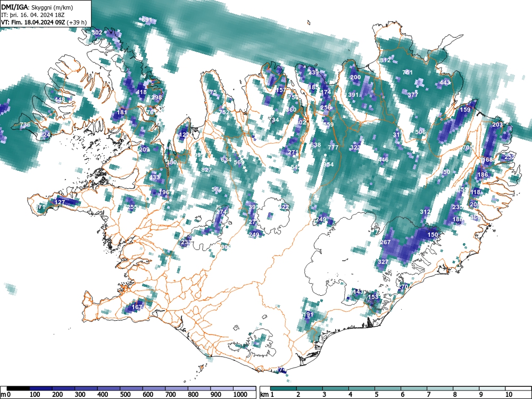Select the lightest swatch above 10 km in the legend
Screen dimensions: 532x399
[x=518, y=388]
